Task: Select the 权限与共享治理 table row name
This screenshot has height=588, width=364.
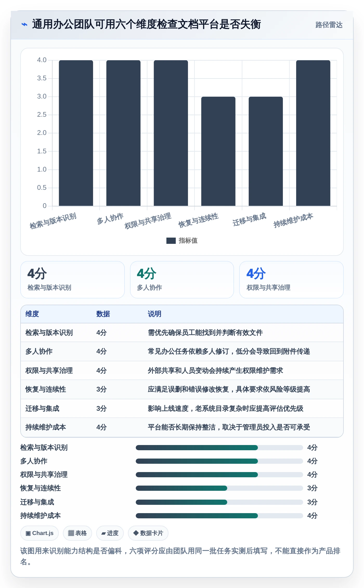Action: (x=49, y=371)
